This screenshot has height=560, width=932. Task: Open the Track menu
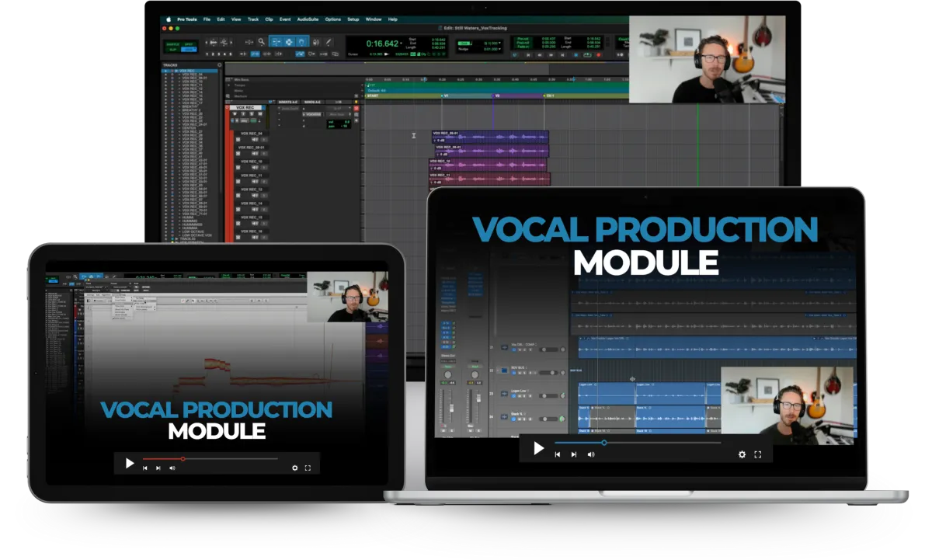point(253,19)
